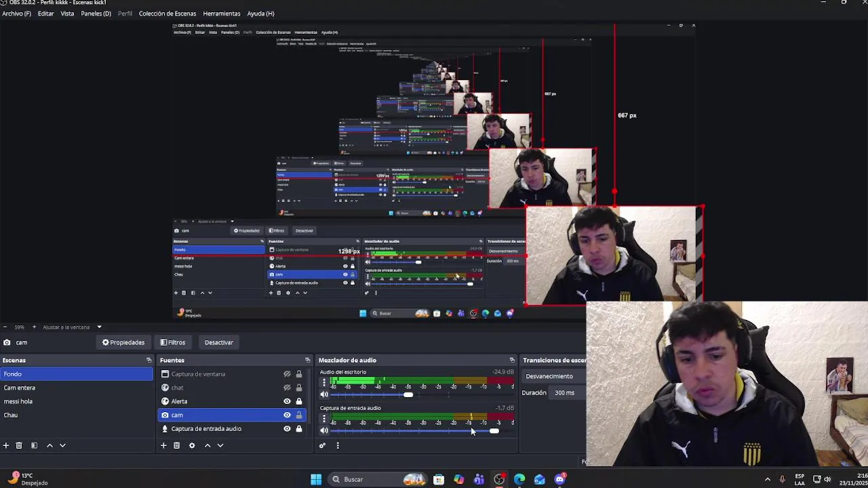Zoom in the preview with plus icon

coord(34,327)
